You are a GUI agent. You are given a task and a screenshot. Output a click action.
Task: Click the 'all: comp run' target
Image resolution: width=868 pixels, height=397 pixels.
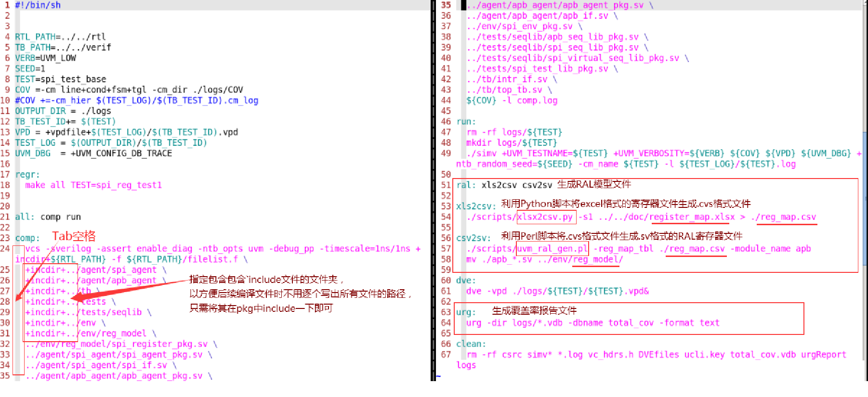click(48, 217)
